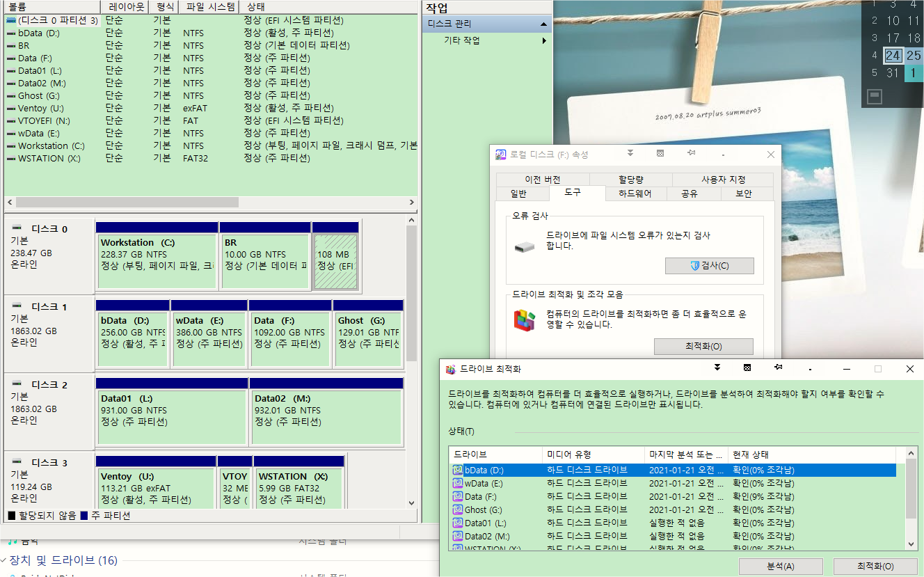Click volume list horizontal scrollbar left arrow
This screenshot has height=577, width=924.
[10, 202]
